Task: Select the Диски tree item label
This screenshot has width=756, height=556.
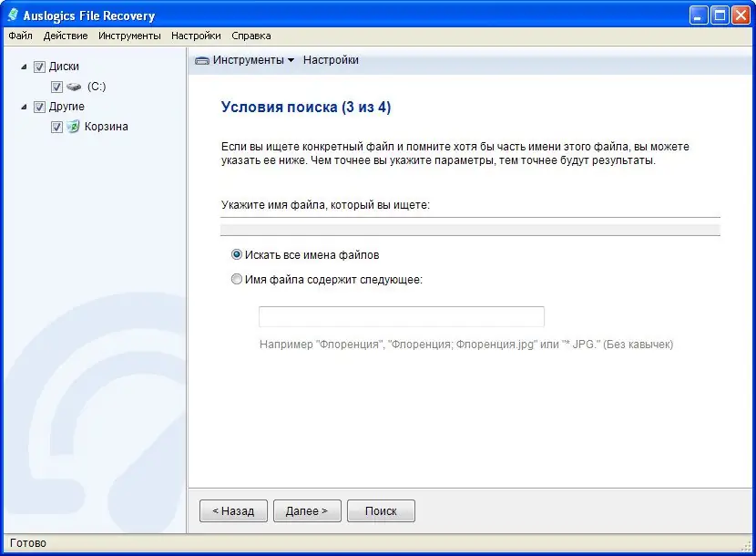Action: coord(64,67)
